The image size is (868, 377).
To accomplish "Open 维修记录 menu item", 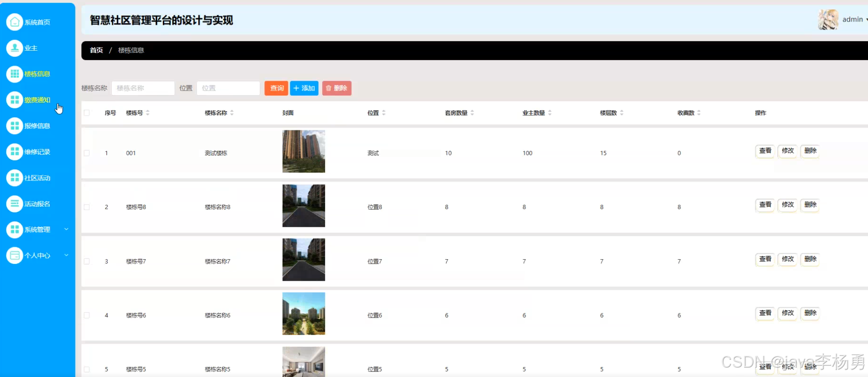I will pyautogui.click(x=38, y=152).
